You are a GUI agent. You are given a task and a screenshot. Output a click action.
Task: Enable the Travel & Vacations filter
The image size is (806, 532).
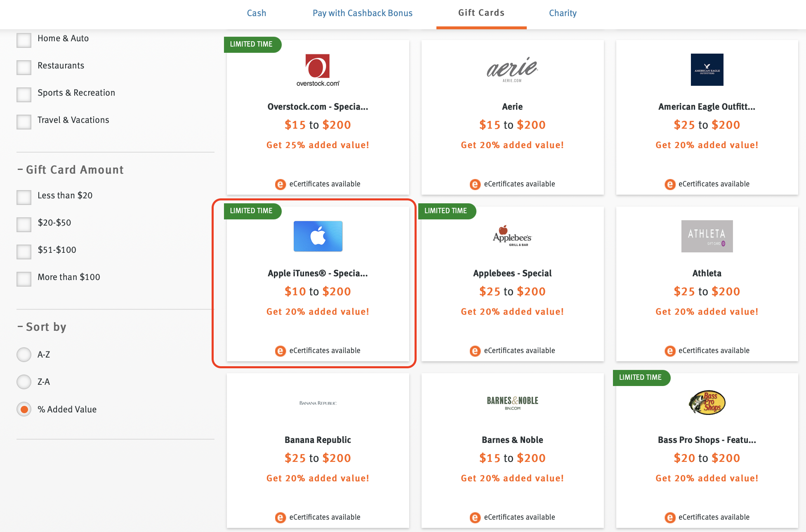coord(24,122)
